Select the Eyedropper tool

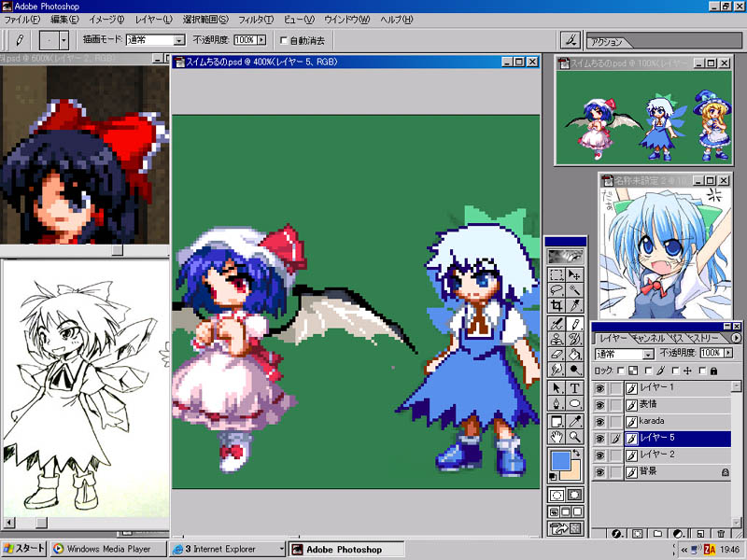pos(574,421)
